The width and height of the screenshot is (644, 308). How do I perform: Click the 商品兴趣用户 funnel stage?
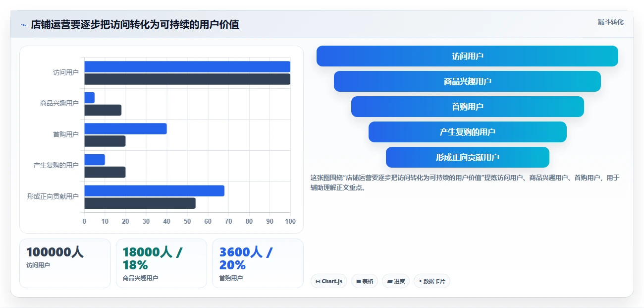[467, 81]
